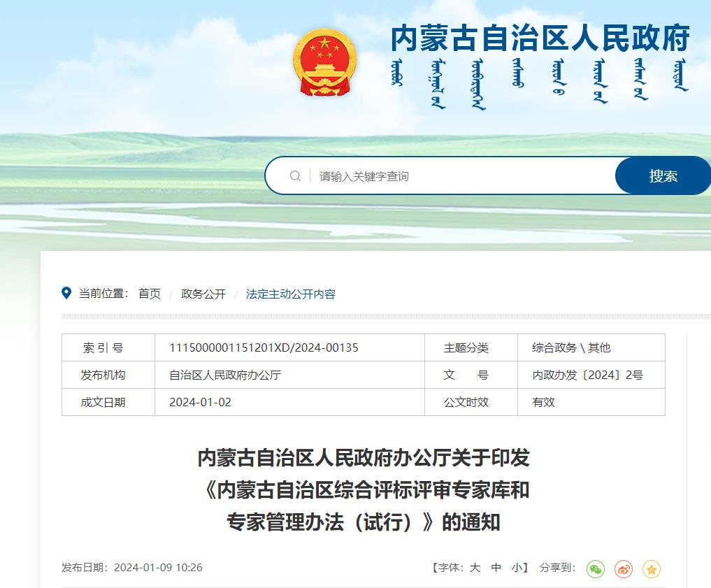Click the Mongolian script site title
The width and height of the screenshot is (711, 588).
click(540, 85)
